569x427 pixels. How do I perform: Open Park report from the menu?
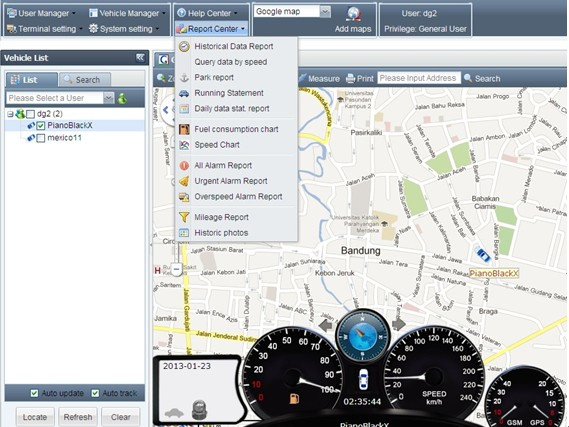[x=214, y=78]
